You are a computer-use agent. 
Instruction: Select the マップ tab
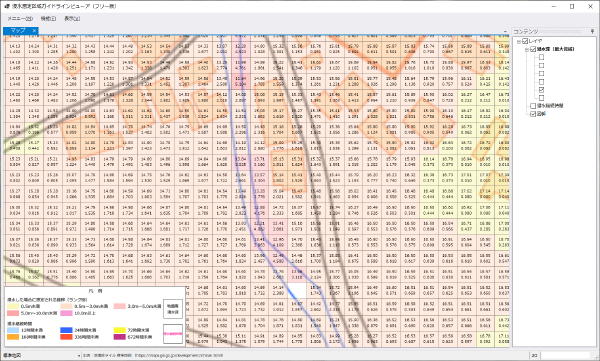(x=18, y=31)
